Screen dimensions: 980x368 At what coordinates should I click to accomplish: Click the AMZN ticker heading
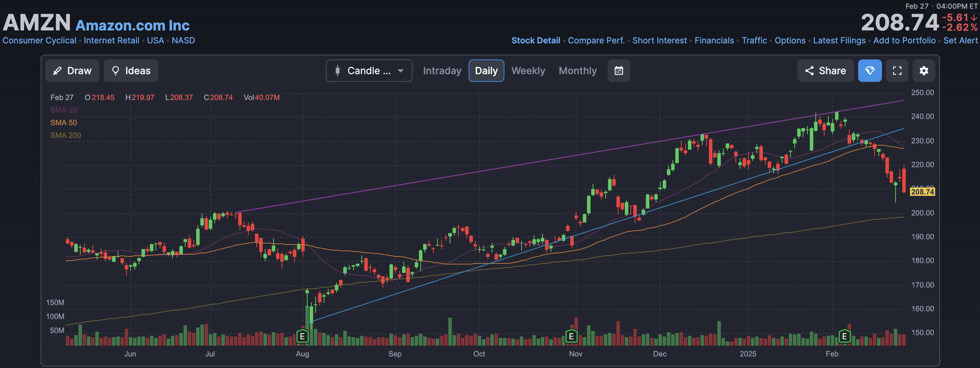pos(37,22)
